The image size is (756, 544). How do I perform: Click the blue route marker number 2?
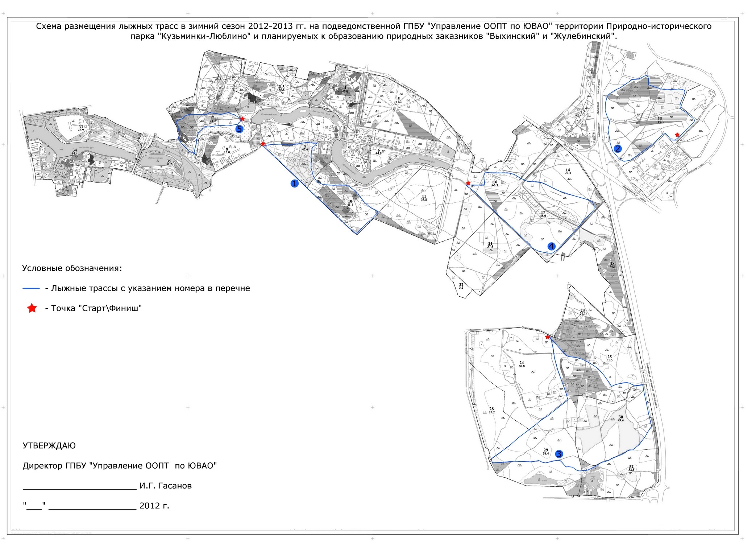click(x=618, y=148)
